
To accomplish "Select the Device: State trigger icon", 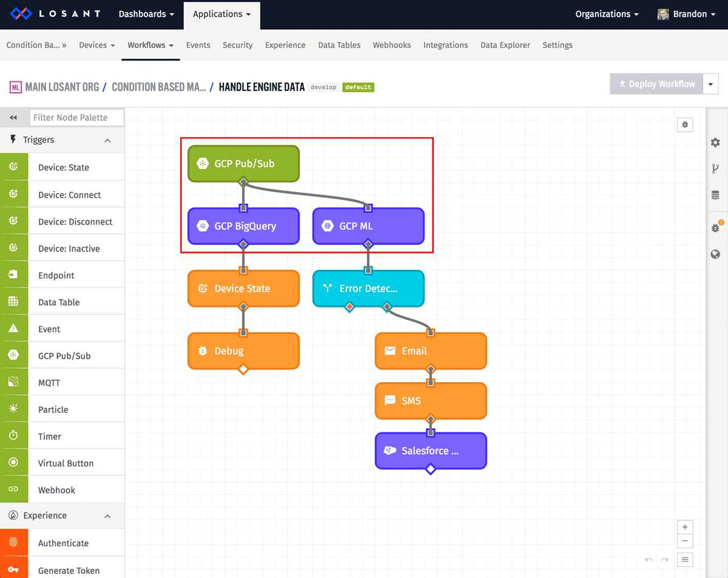I will pos(14,167).
